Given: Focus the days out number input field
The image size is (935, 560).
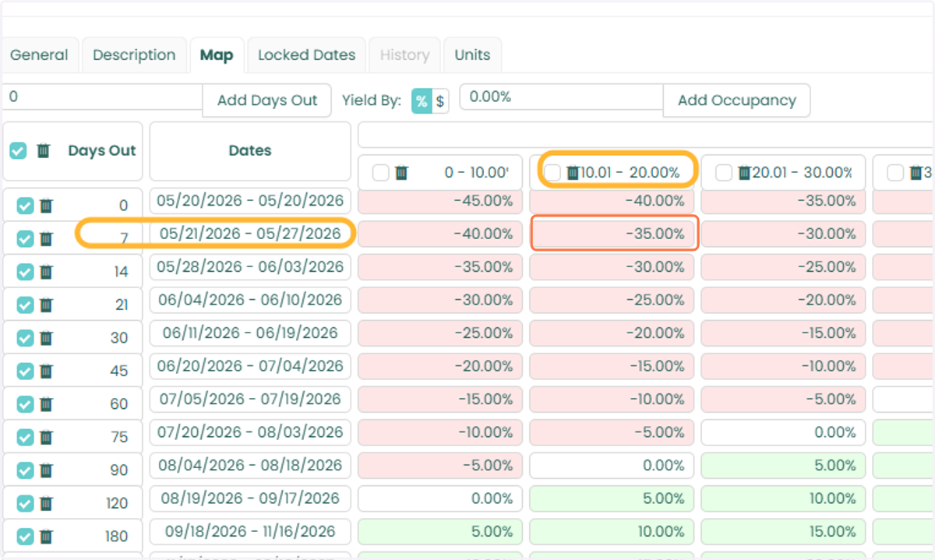Looking at the screenshot, I should tap(102, 97).
